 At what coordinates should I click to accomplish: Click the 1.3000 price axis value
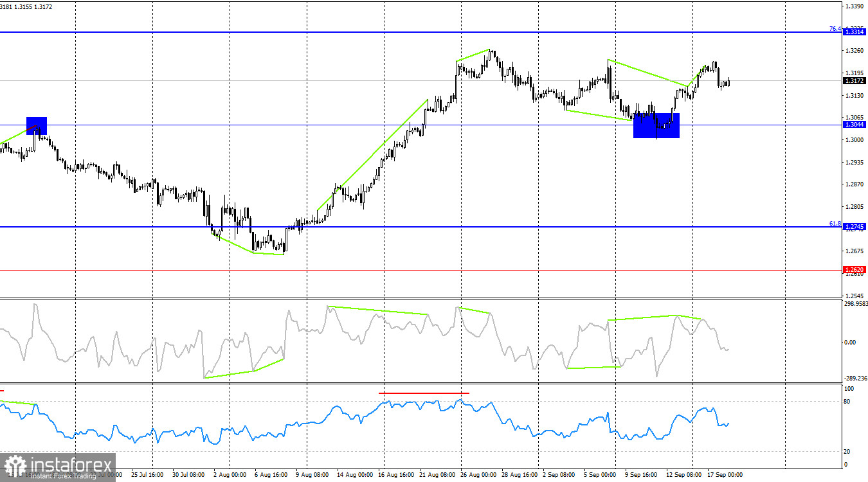854,140
